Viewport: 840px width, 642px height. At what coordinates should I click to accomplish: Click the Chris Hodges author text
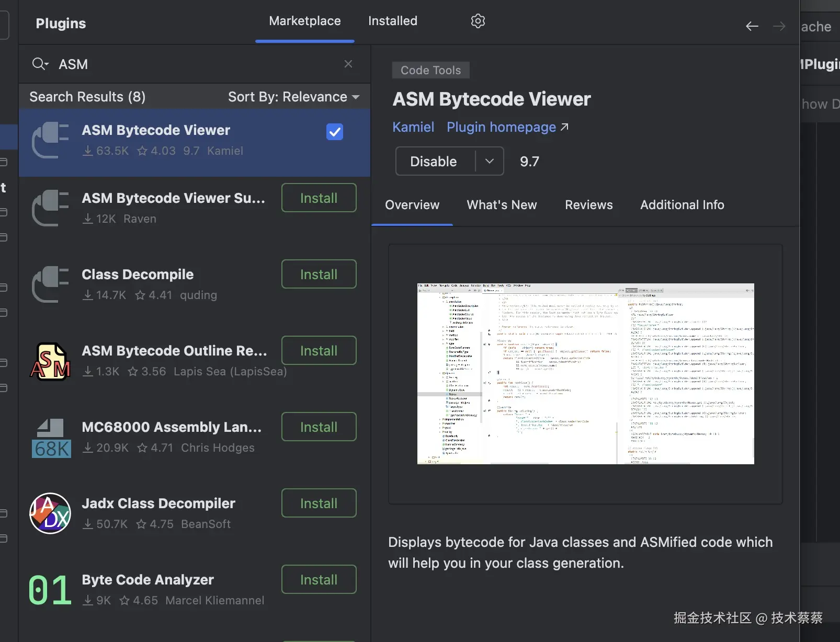[218, 448]
